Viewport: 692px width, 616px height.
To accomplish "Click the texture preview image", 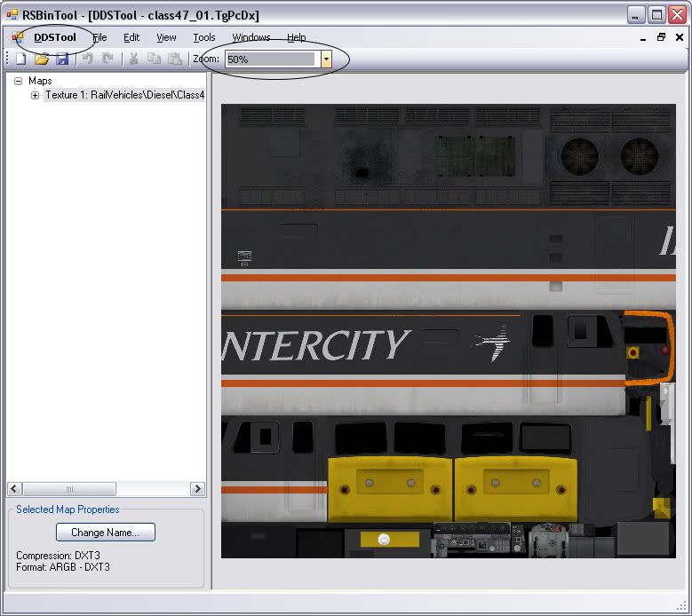I will [449, 331].
